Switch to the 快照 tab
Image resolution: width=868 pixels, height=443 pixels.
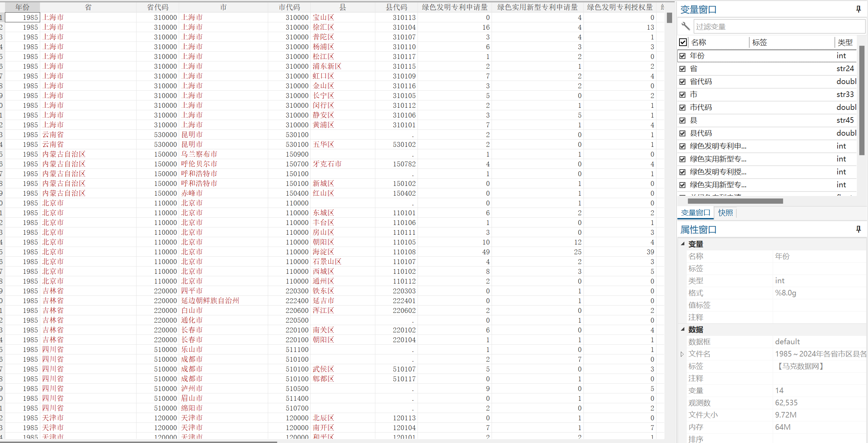725,213
